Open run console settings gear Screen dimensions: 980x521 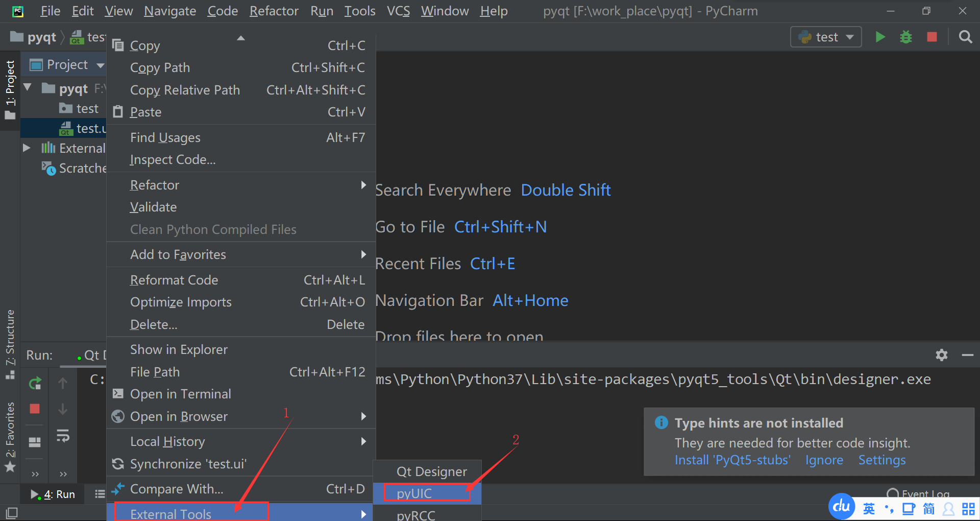(942, 355)
